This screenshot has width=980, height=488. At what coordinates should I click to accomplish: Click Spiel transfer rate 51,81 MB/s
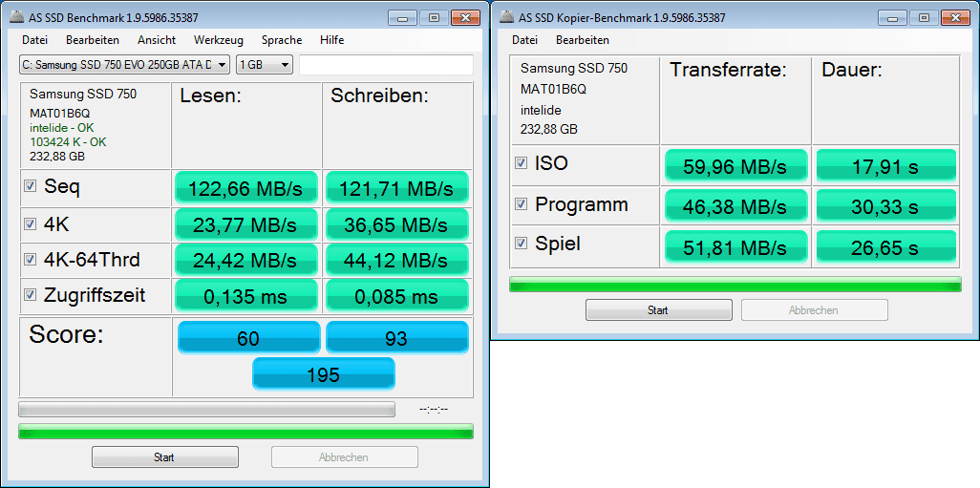(x=736, y=246)
